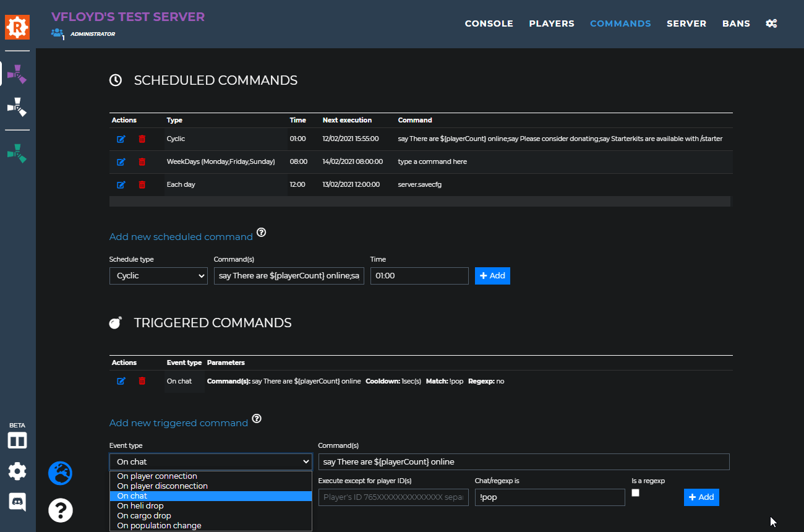
Task: Edit the 'On chat' triggered command
Action: 121,381
